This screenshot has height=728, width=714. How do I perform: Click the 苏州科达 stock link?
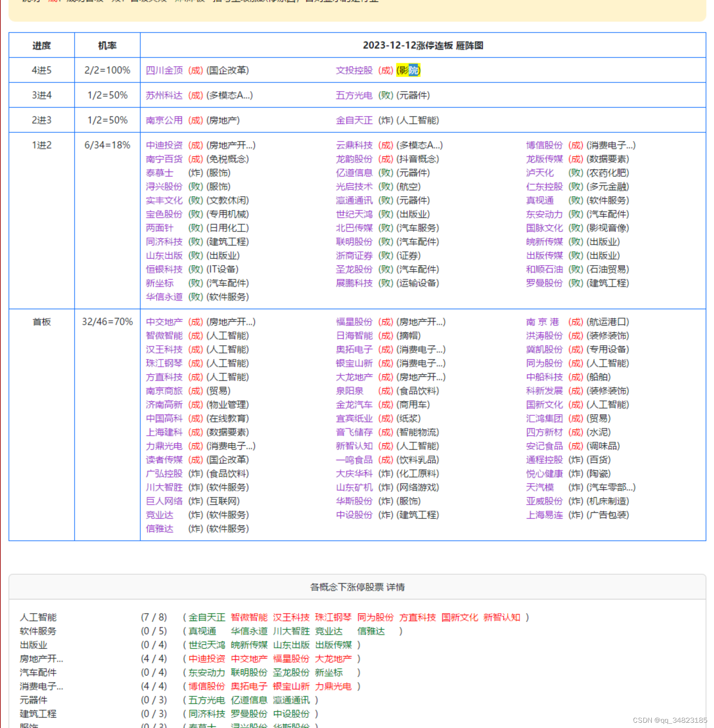164,95
